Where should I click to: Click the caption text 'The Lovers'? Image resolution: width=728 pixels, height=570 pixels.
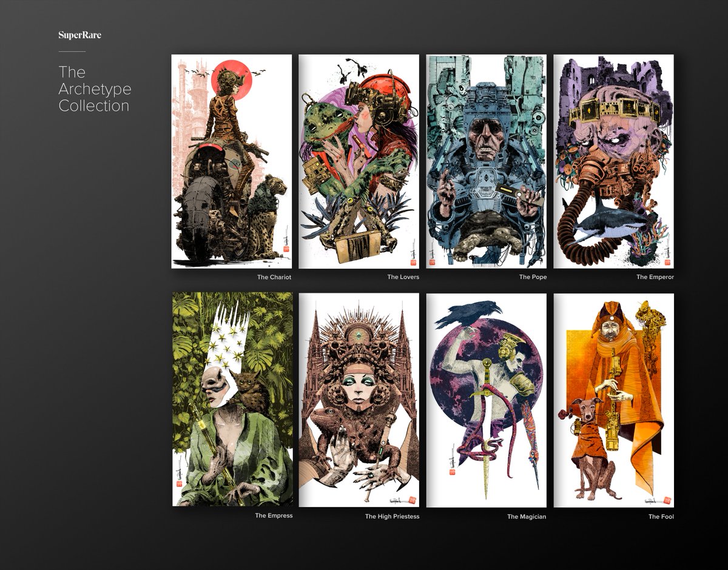point(403,277)
